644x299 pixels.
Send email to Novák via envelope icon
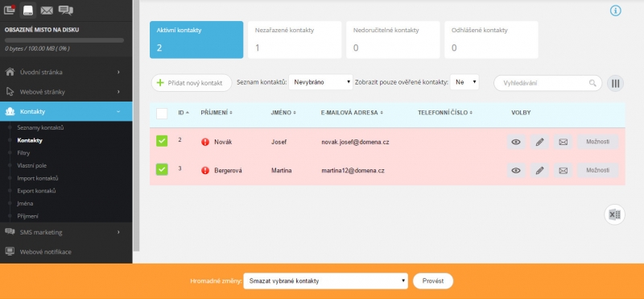point(563,142)
